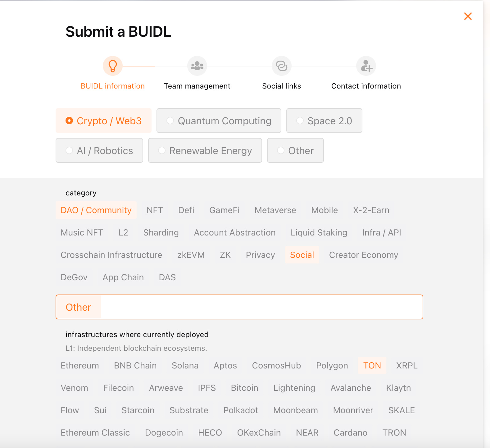Select the Music NFT category tag
Viewport: 490px width, 448px height.
point(82,232)
